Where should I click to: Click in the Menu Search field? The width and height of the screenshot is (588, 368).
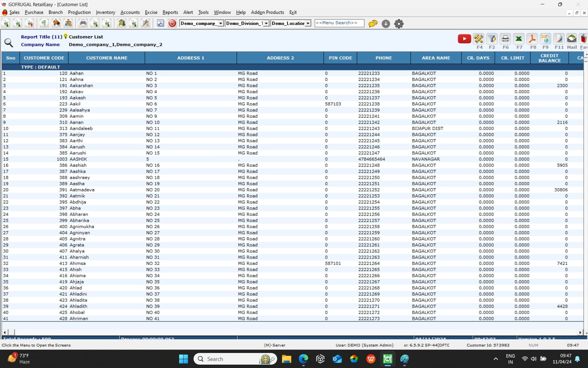(x=339, y=23)
